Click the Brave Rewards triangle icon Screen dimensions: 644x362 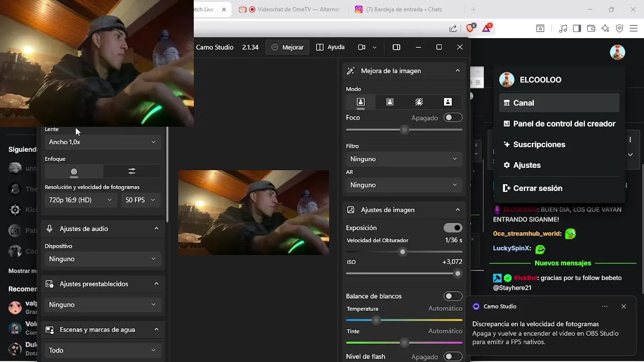pos(487,29)
